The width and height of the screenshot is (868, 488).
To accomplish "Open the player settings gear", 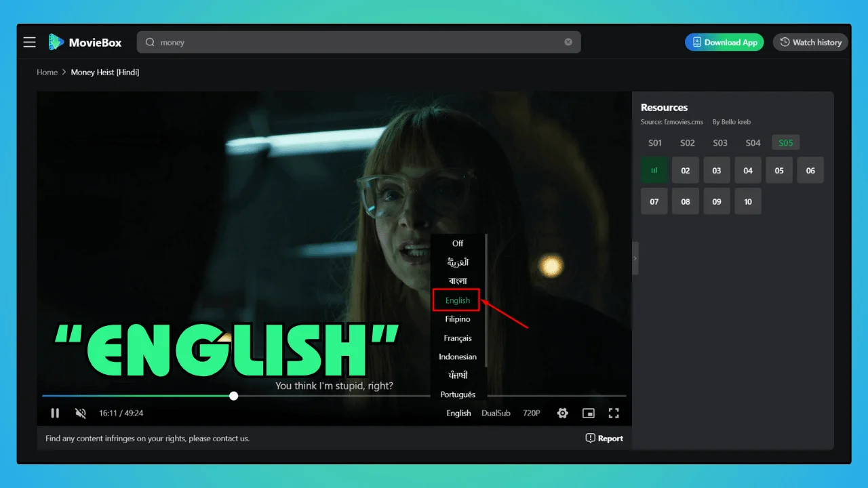I will tap(562, 413).
